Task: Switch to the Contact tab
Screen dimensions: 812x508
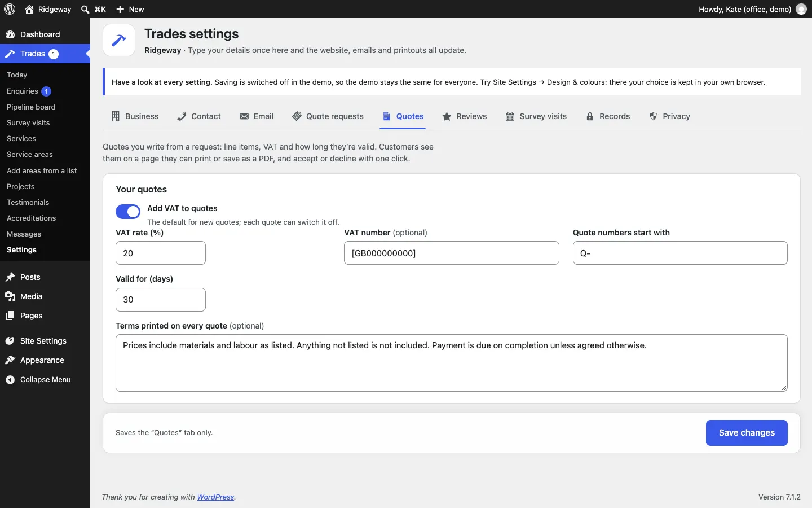Action: (x=199, y=116)
